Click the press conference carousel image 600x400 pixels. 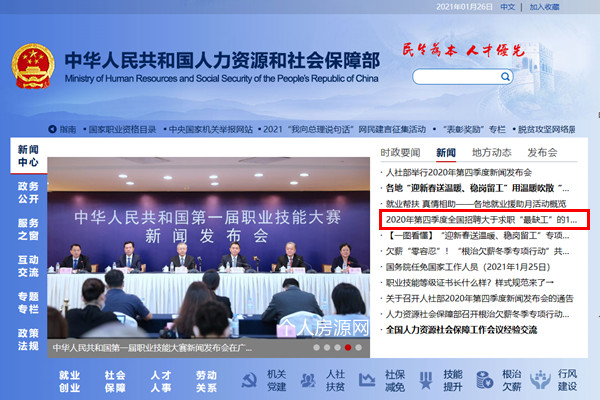pos(209,247)
